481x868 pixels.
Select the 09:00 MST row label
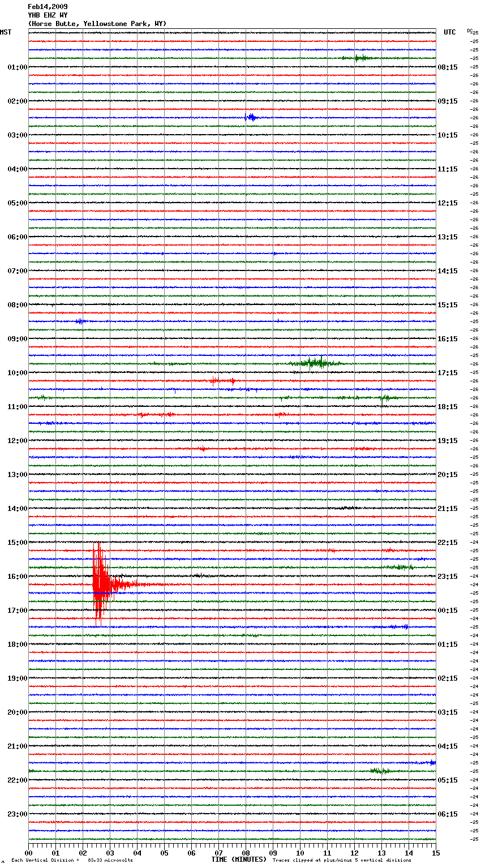click(x=18, y=339)
